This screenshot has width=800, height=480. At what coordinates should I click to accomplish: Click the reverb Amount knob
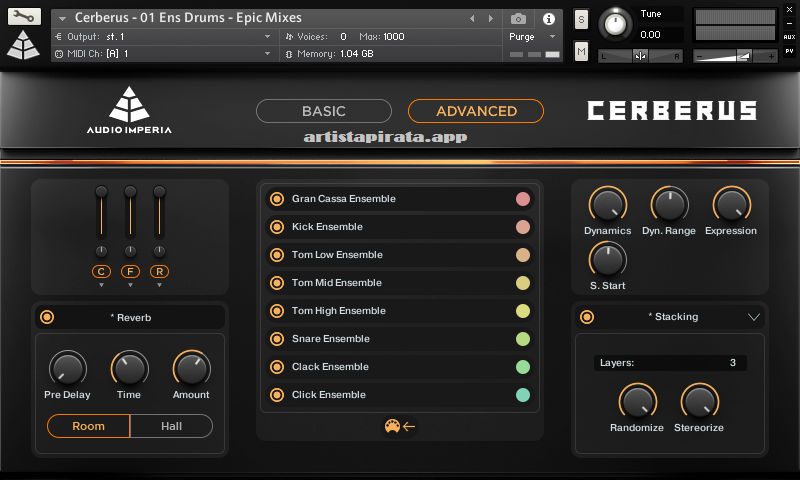point(191,368)
